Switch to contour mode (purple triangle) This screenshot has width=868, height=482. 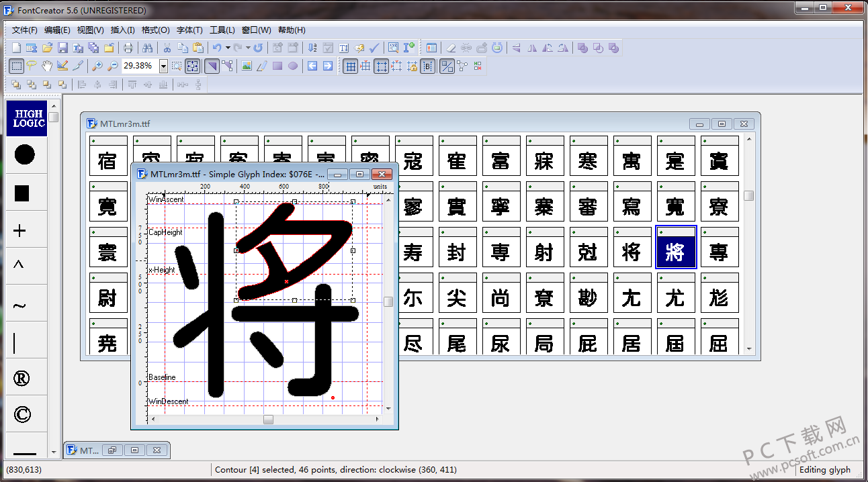point(212,66)
